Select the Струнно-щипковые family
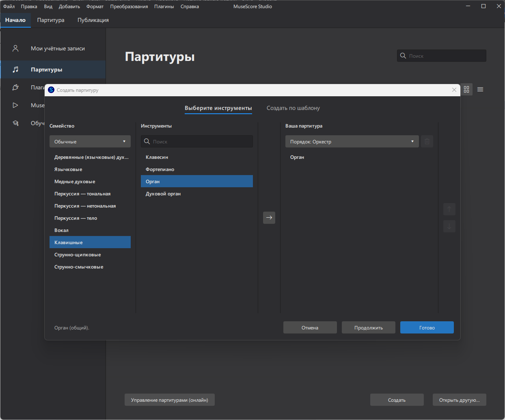 90,254
